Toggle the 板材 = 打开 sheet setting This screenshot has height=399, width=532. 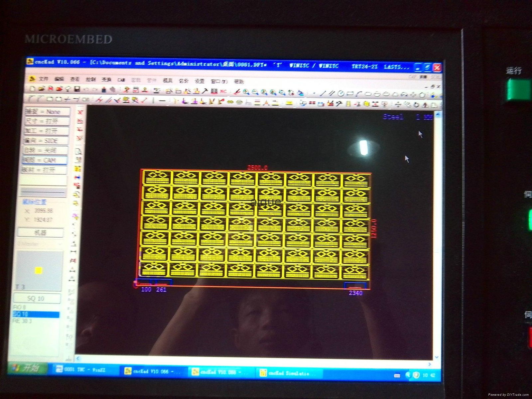click(x=44, y=170)
